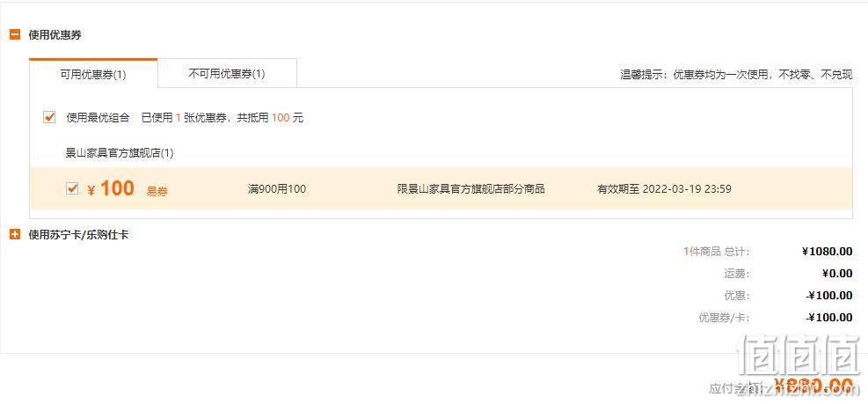Click the 满900用100 coupon condition
The width and height of the screenshot is (868, 404).
pyautogui.click(x=277, y=189)
